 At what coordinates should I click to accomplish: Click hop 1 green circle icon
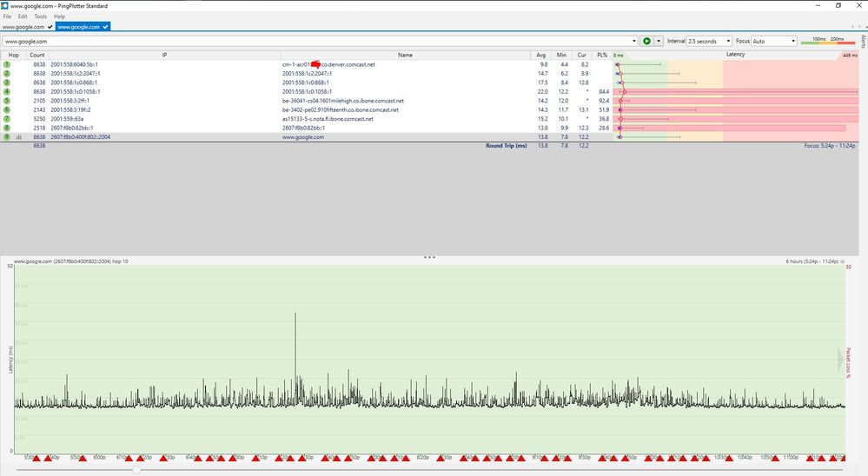point(7,65)
